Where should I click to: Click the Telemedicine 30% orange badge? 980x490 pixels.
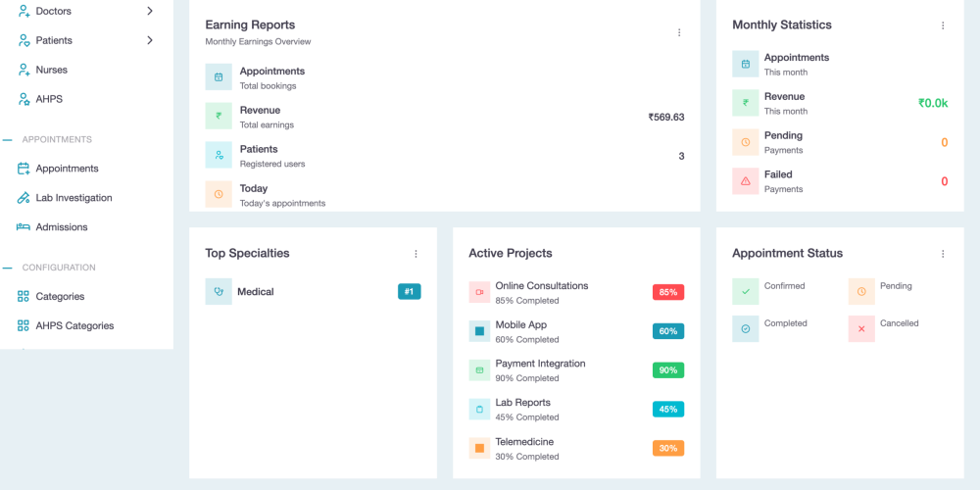pyautogui.click(x=668, y=448)
